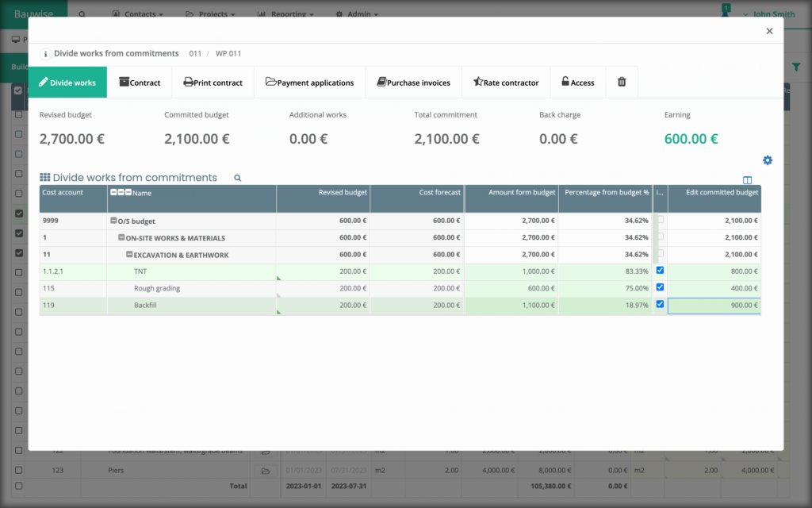Go to Payment applications tab
Image resolution: width=812 pixels, height=508 pixels.
[310, 82]
